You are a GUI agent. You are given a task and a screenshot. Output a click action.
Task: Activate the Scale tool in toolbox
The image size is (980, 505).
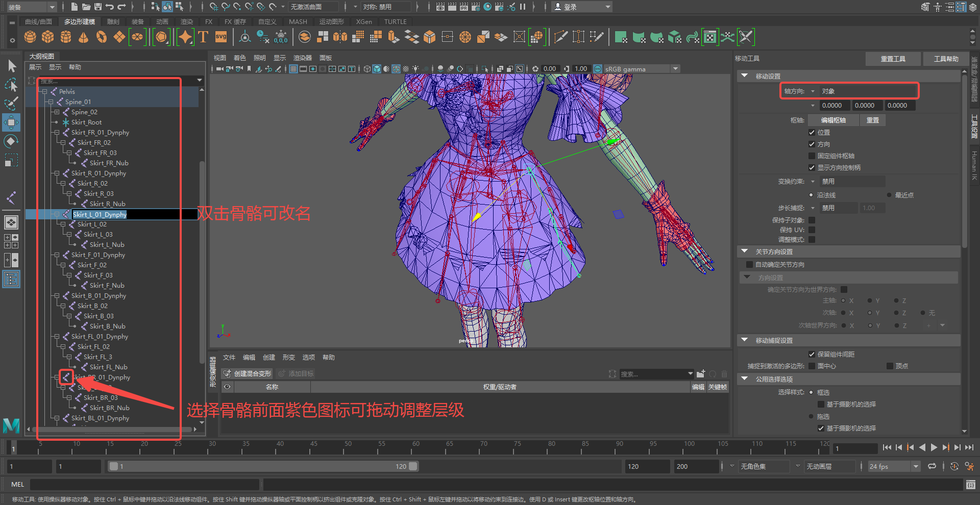11,160
